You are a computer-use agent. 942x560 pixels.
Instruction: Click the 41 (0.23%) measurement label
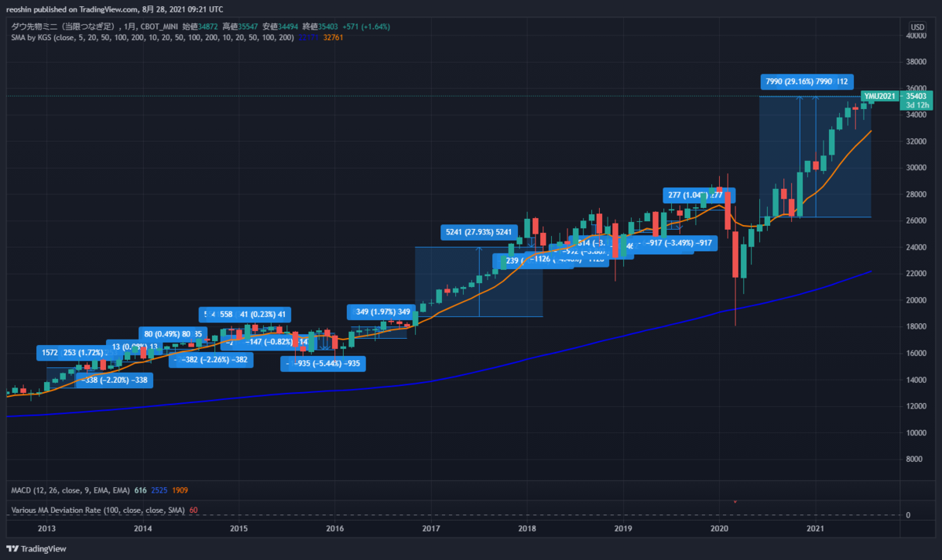point(262,314)
